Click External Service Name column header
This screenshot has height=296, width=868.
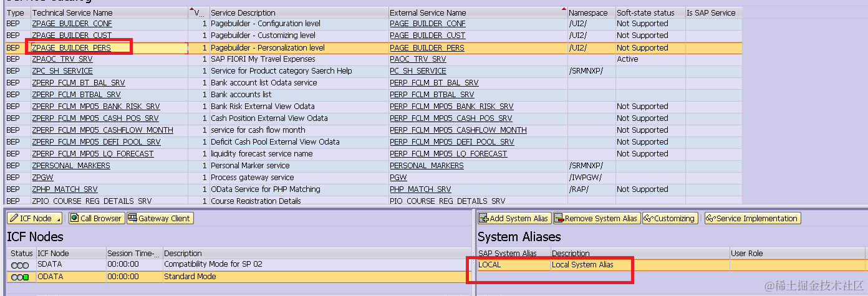pos(477,12)
